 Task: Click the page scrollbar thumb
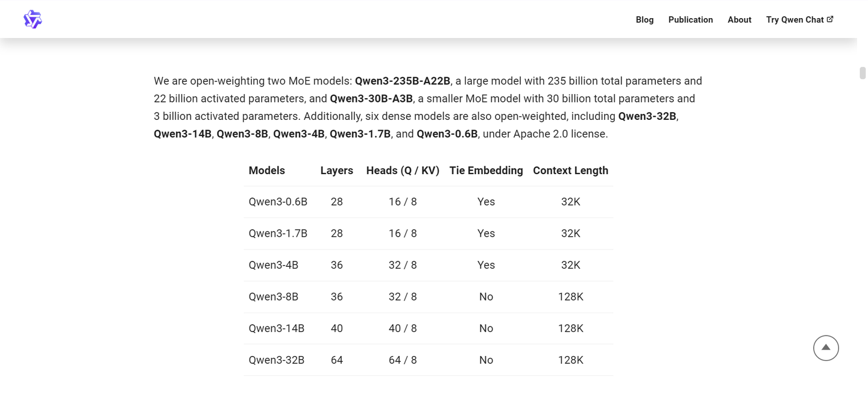(863, 73)
